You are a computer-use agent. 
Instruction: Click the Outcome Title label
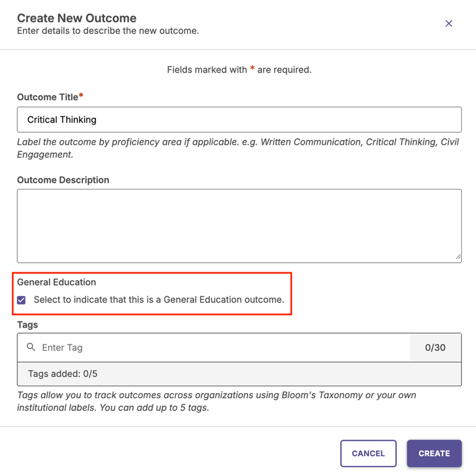click(48, 97)
